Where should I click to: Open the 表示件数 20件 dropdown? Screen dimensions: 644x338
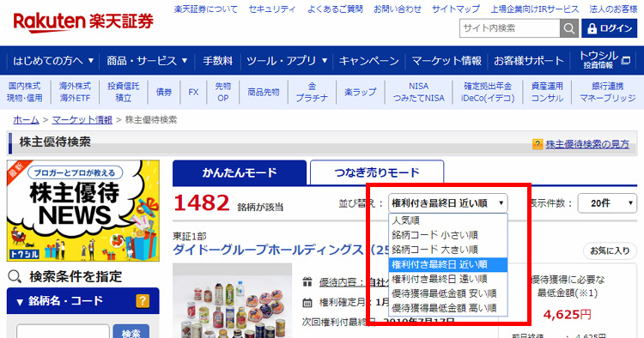pyautogui.click(x=607, y=203)
